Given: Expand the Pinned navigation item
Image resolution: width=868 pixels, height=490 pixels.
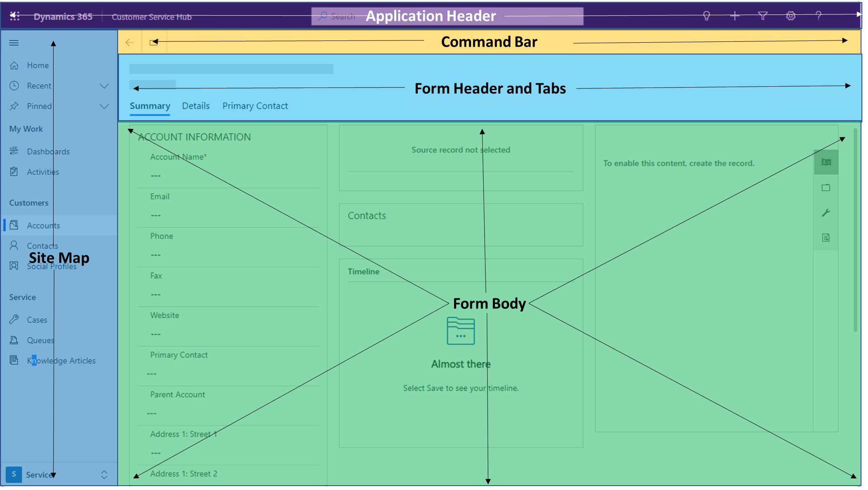Looking at the screenshot, I should [x=104, y=106].
